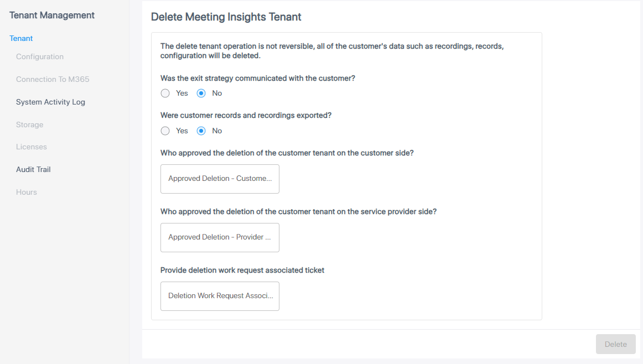Click the irreversible delete warning text
The width and height of the screenshot is (643, 364).
(x=331, y=51)
